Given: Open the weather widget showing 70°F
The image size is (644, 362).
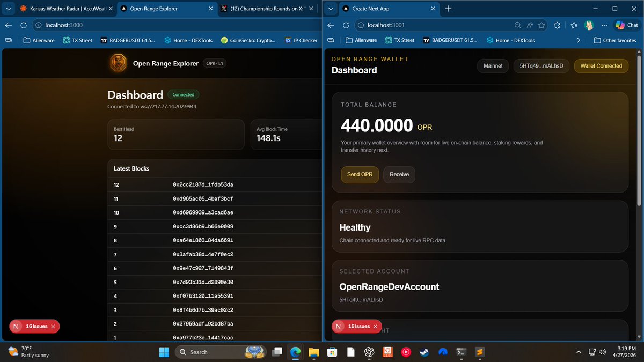Looking at the screenshot, I should click(x=28, y=352).
